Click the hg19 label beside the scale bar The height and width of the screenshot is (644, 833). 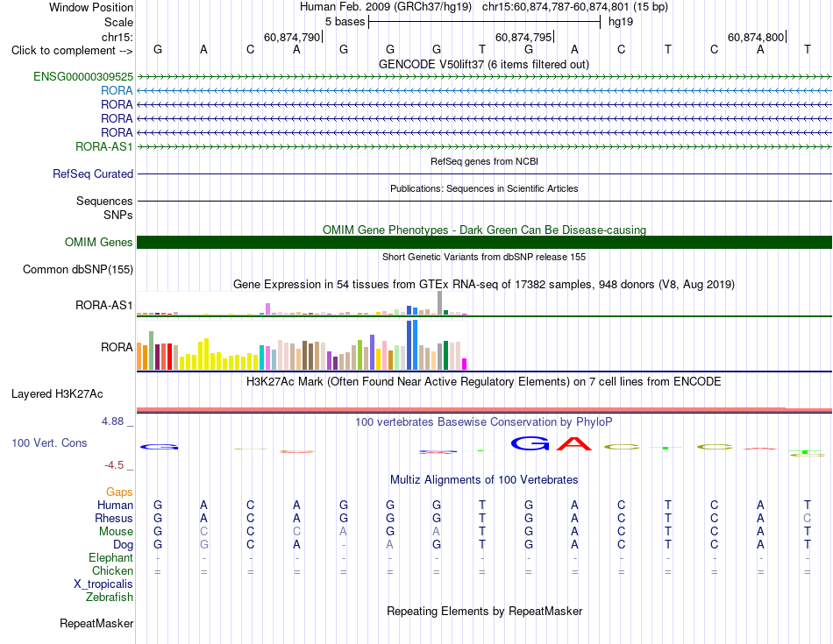click(x=621, y=22)
